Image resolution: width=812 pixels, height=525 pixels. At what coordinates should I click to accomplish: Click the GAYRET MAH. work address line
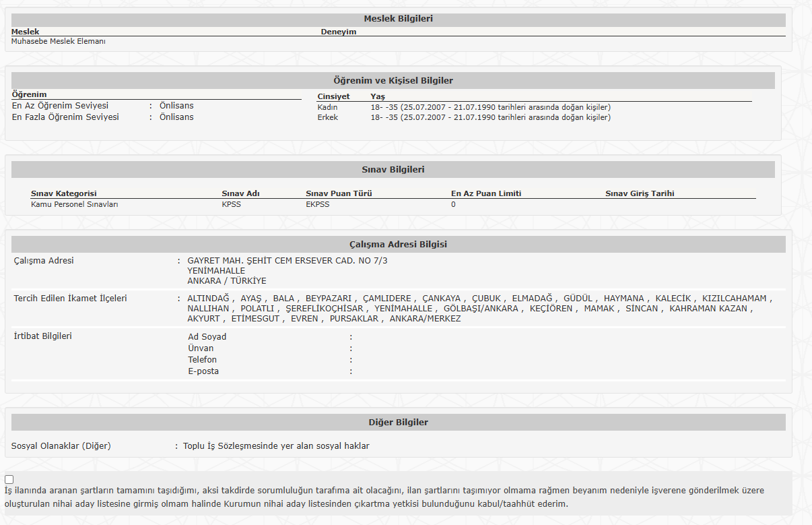click(287, 261)
